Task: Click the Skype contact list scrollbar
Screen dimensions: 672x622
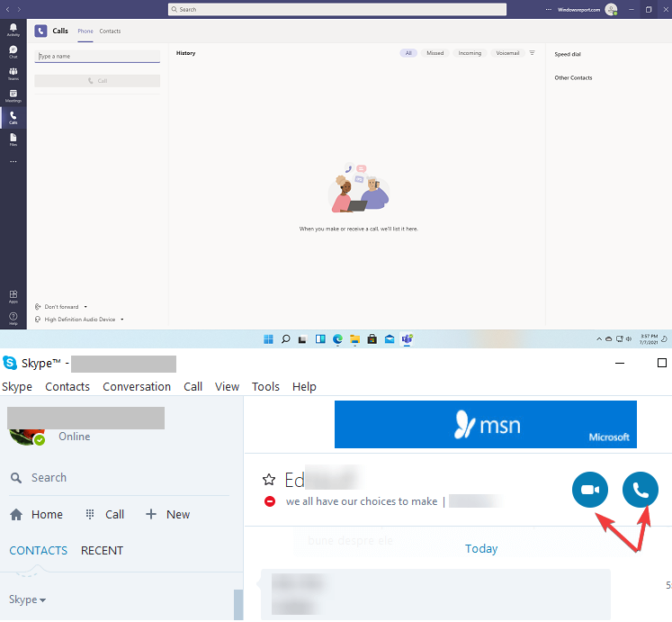Action: pos(238,605)
